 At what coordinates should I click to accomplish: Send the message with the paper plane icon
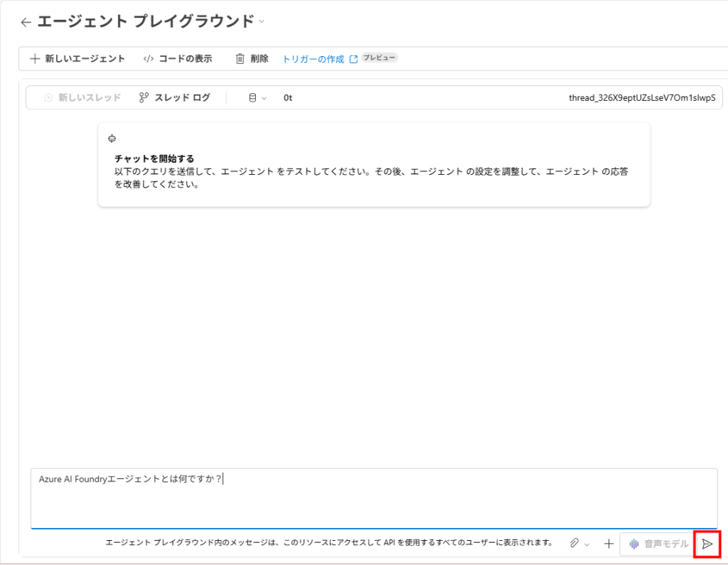click(x=707, y=544)
